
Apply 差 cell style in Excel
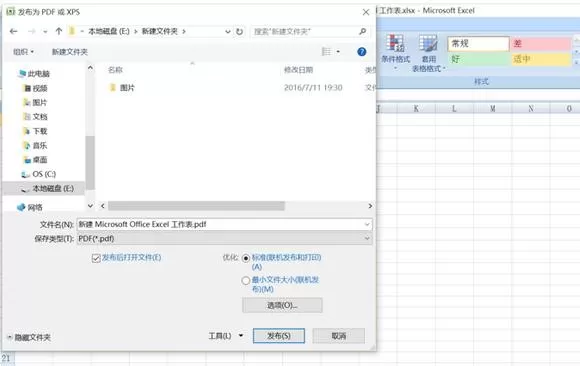[540, 44]
